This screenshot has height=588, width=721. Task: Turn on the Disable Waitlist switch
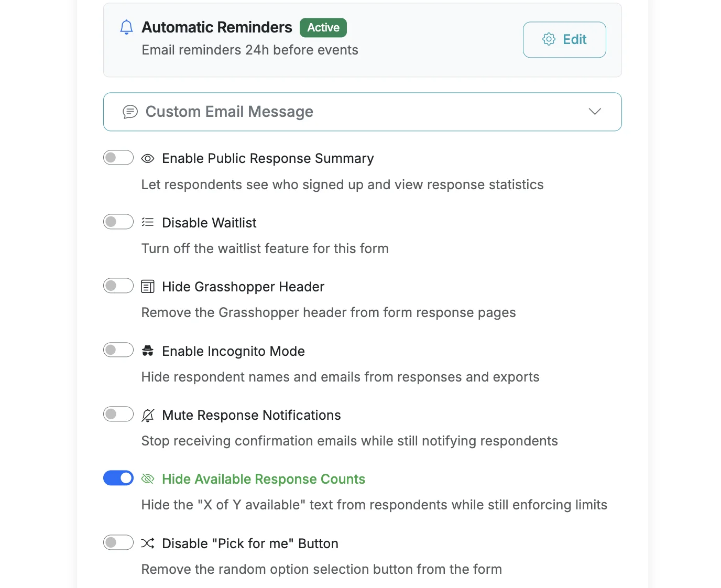pyautogui.click(x=118, y=222)
